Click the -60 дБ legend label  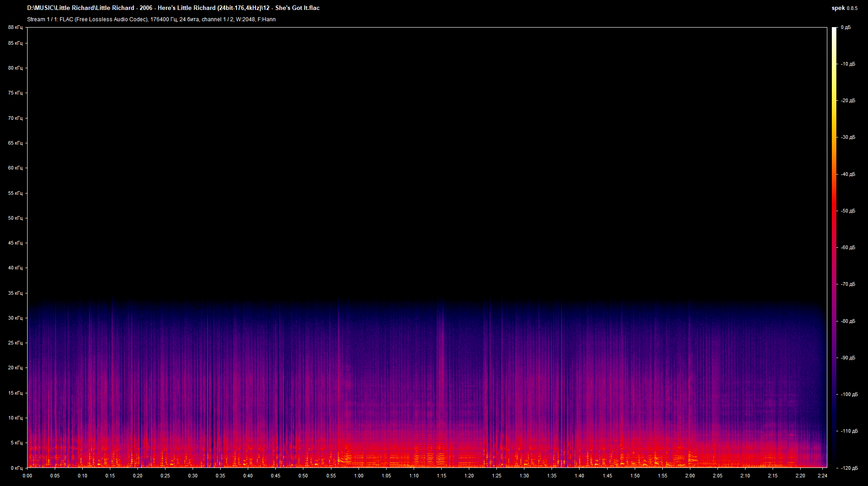pyautogui.click(x=848, y=247)
